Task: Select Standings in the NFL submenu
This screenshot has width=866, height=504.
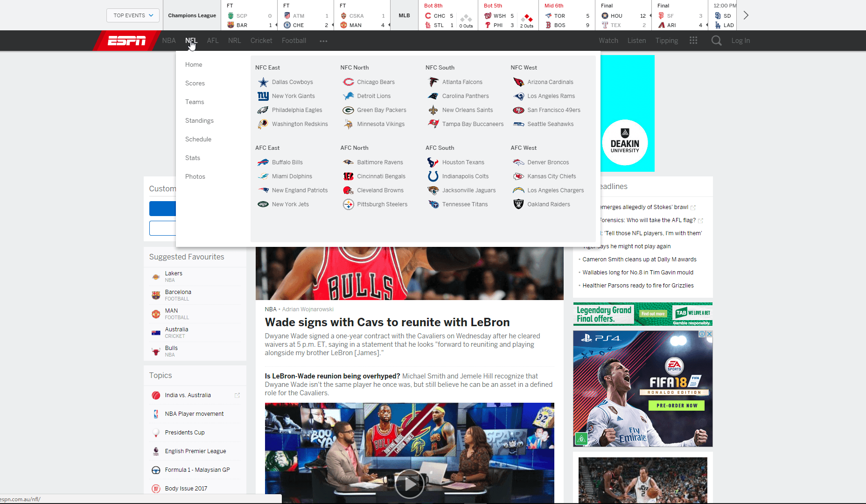Action: (x=199, y=120)
